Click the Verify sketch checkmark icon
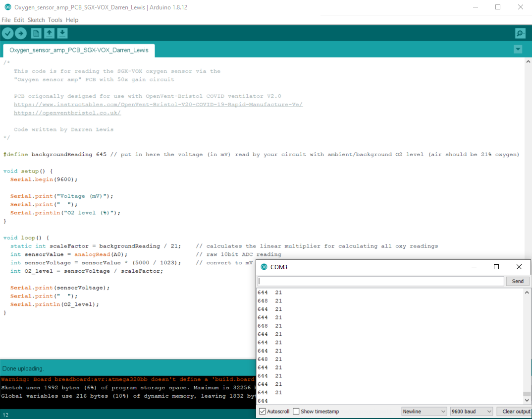The height and width of the screenshot is (419, 532). coord(8,33)
